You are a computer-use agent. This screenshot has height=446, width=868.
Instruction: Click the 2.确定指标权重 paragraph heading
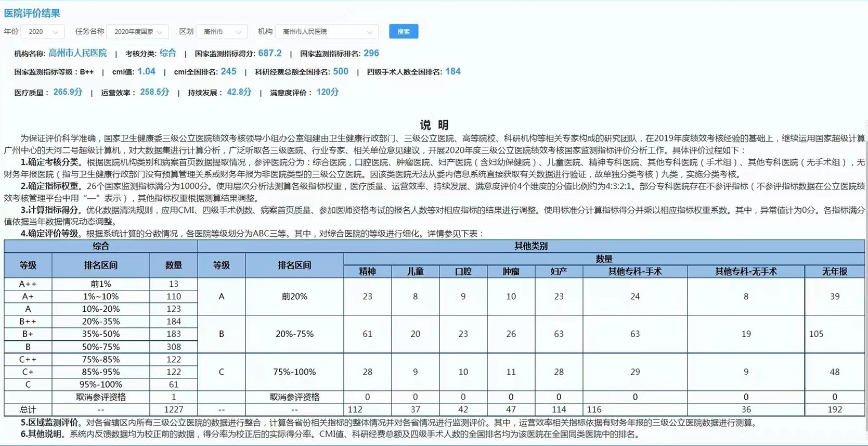click(50, 186)
